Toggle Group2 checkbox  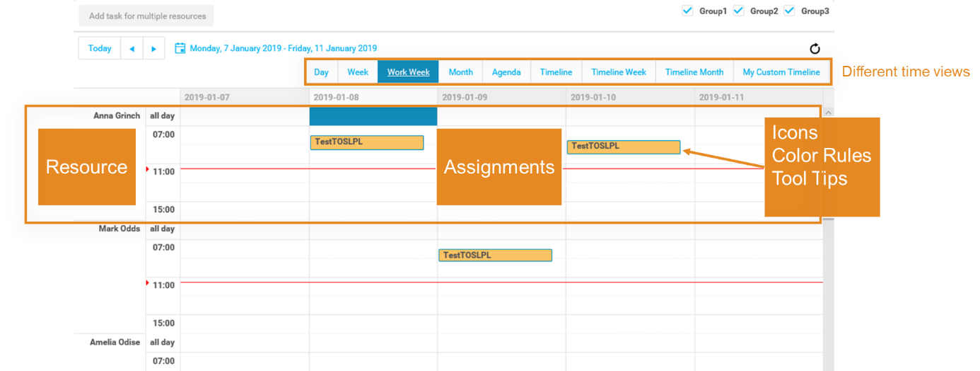point(738,11)
